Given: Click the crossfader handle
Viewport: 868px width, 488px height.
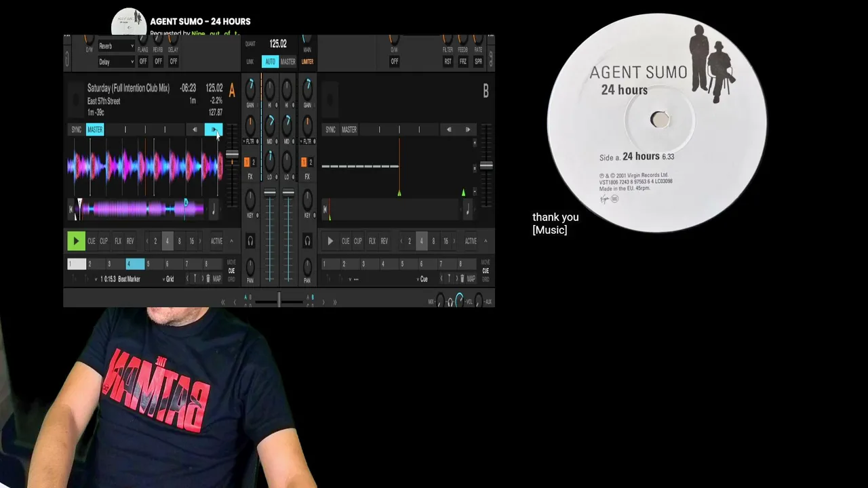Looking at the screenshot, I should click(279, 300).
